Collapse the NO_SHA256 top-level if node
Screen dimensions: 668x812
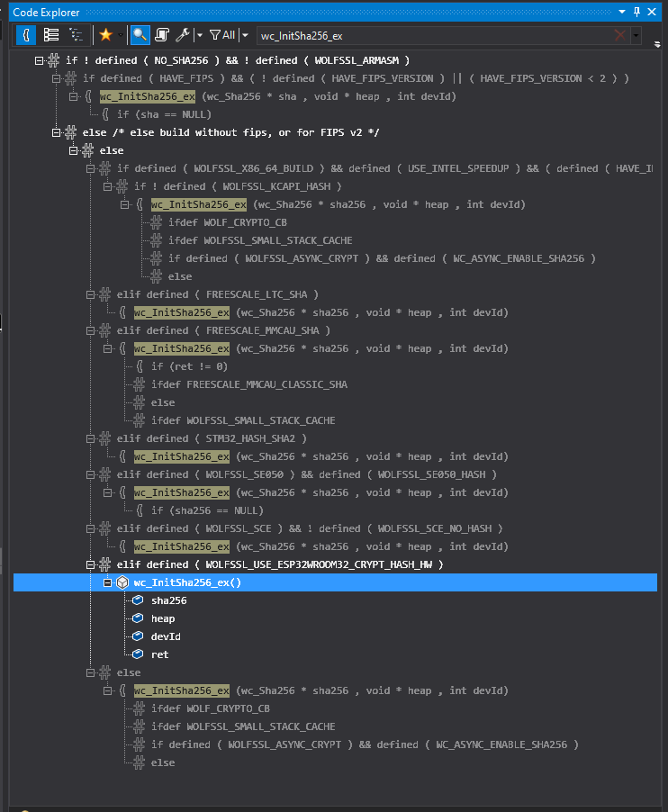click(x=39, y=60)
